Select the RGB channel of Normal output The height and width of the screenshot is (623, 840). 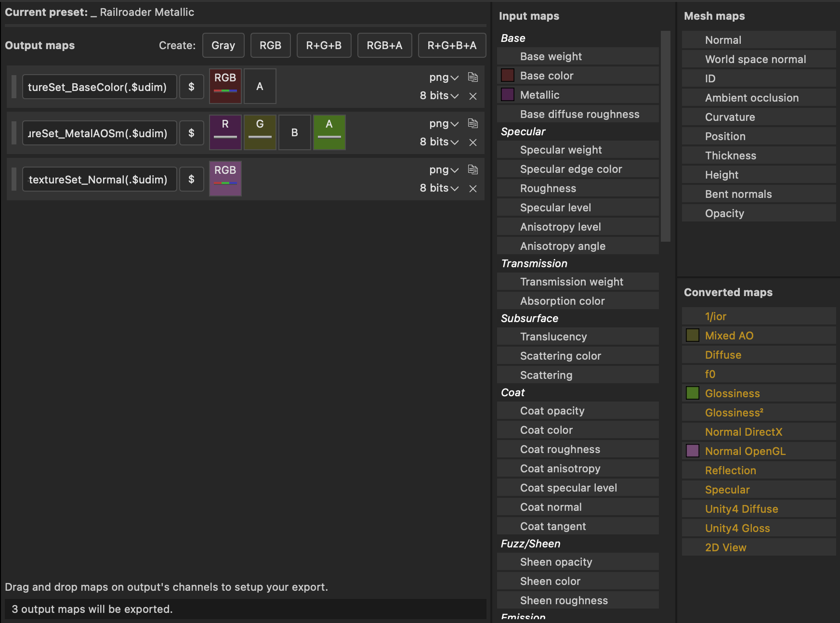(225, 179)
